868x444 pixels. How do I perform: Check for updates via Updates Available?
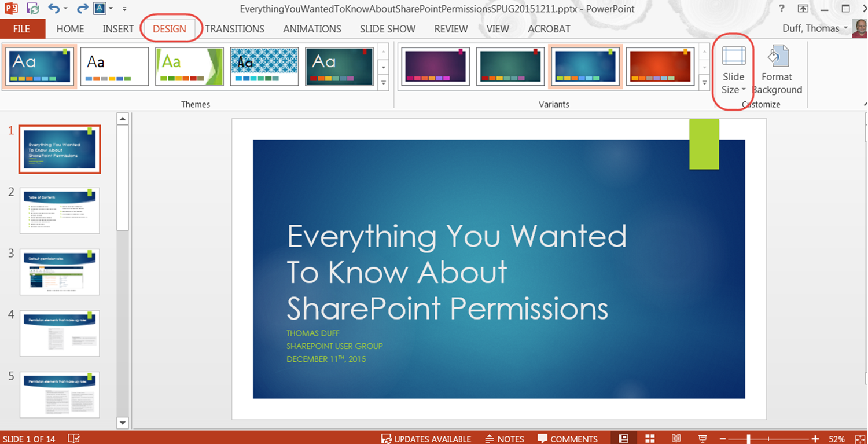click(426, 438)
